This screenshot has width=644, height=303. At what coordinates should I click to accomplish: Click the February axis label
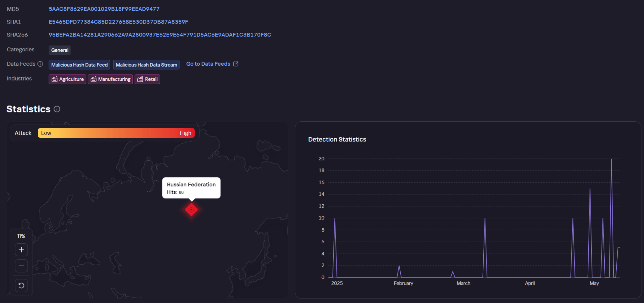pos(403,283)
